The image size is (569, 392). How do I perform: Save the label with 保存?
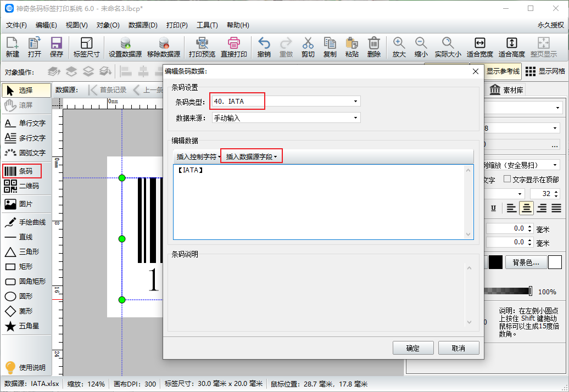point(56,47)
